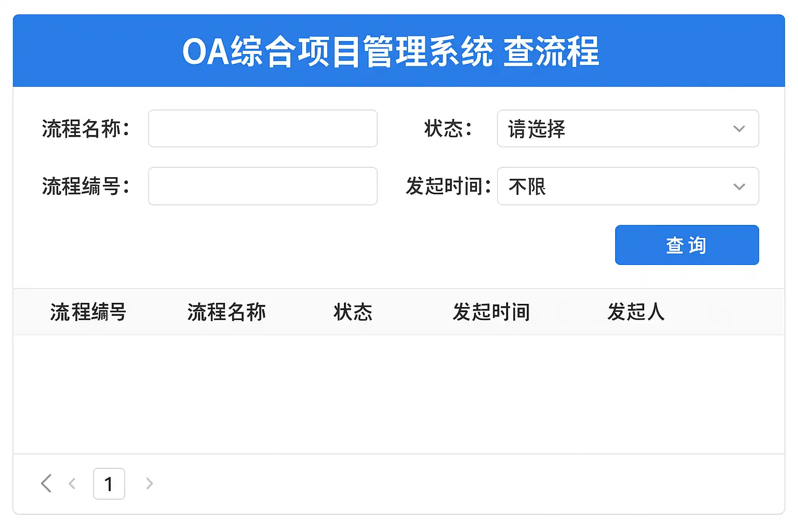Click the 流程编号 table column header
The width and height of the screenshot is (798, 532).
88,312
